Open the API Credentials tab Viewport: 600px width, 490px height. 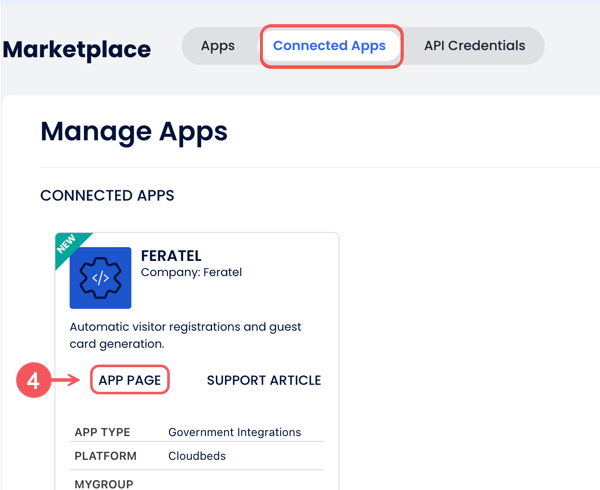tap(474, 46)
